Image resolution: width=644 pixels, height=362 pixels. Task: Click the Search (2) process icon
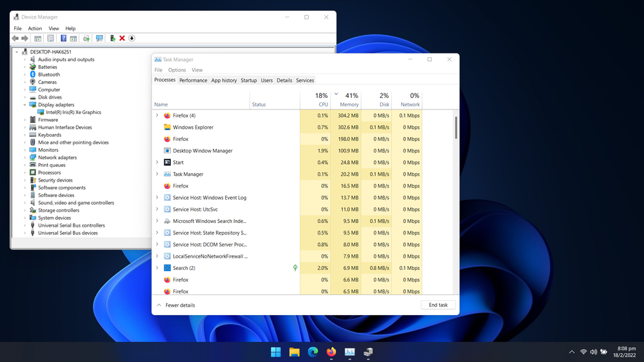click(x=167, y=267)
